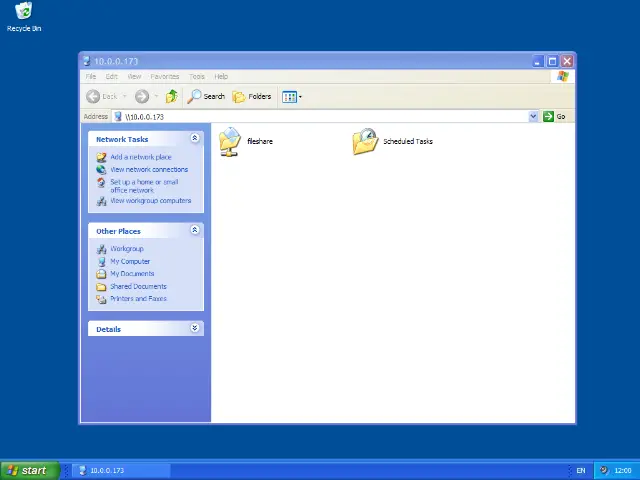
Task: Close the 10.0.0.173 window
Action: tap(567, 61)
